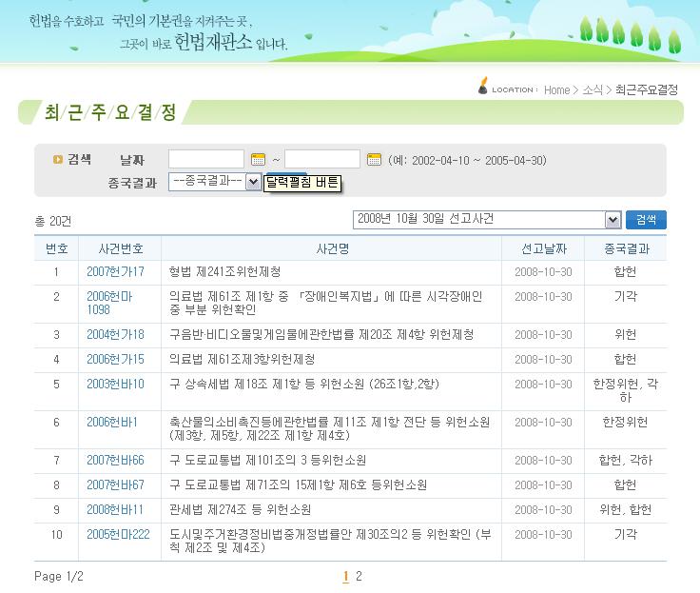Click the blue 검색 button
This screenshot has width=700, height=593.
coord(646,220)
